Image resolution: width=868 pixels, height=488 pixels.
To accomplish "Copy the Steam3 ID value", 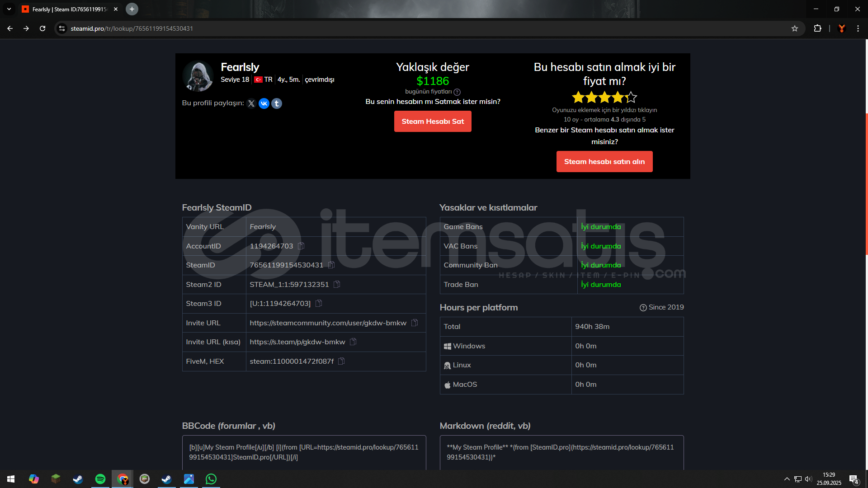I will pyautogui.click(x=319, y=303).
